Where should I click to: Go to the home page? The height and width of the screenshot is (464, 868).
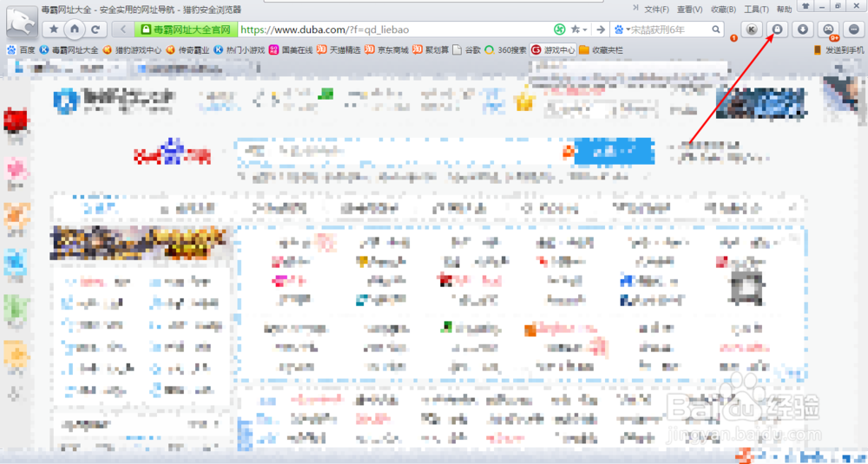[75, 29]
